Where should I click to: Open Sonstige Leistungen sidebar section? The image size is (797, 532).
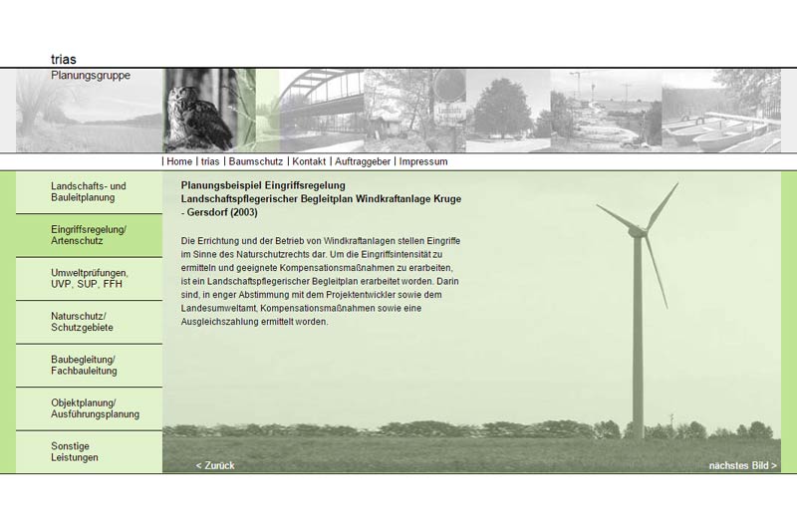coord(89,451)
